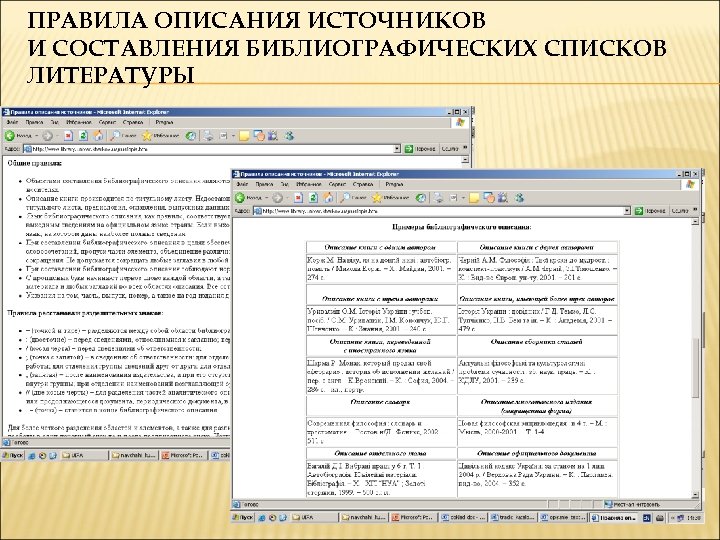Open Search in the rear browser window
Viewport: 720px width, 540px height.
(x=123, y=136)
